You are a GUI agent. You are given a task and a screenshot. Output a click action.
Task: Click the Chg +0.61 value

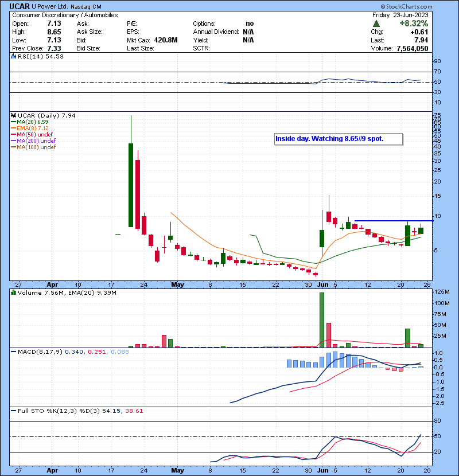[419, 32]
